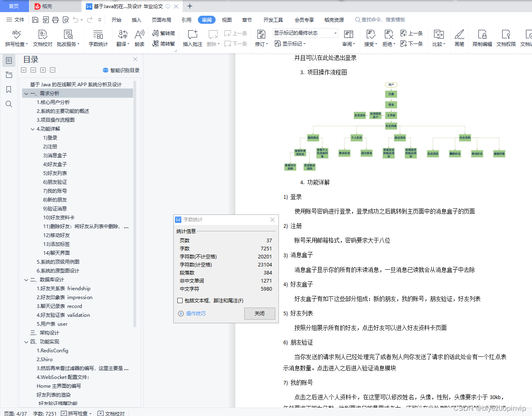
Task: Collapse the 二、数据库设计 outline node
Action: click(x=26, y=280)
